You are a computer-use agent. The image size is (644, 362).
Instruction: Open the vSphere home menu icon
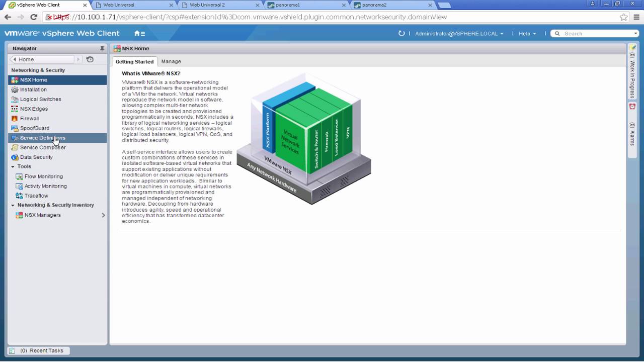[139, 34]
